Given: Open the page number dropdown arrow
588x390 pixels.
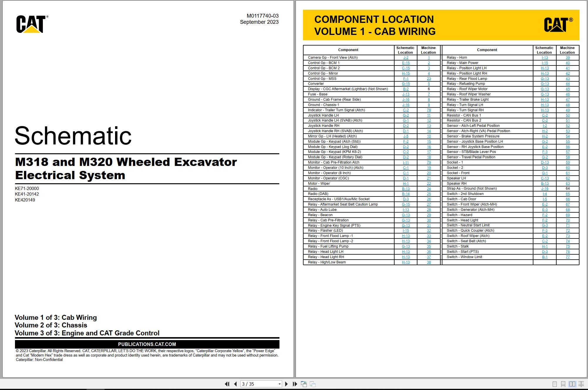Looking at the screenshot, I should tap(279, 384).
